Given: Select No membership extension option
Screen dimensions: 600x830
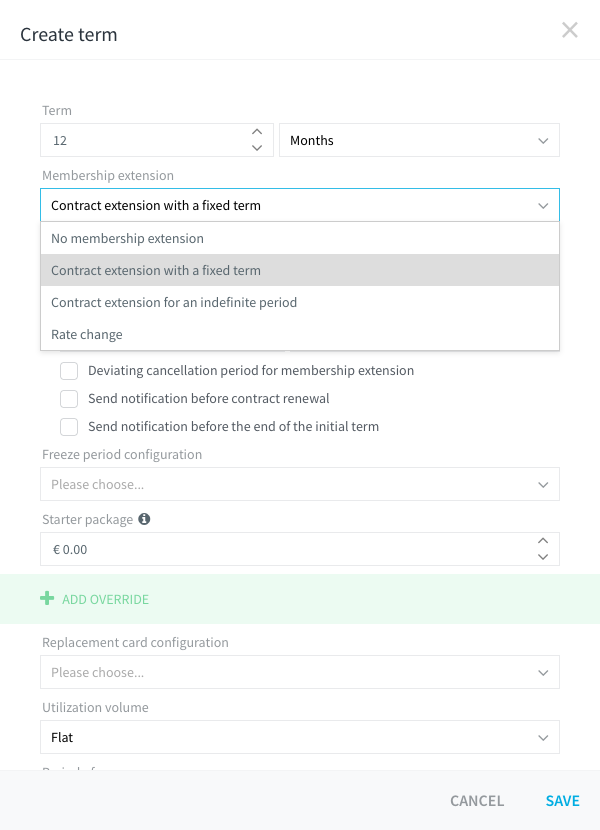Looking at the screenshot, I should tap(300, 238).
